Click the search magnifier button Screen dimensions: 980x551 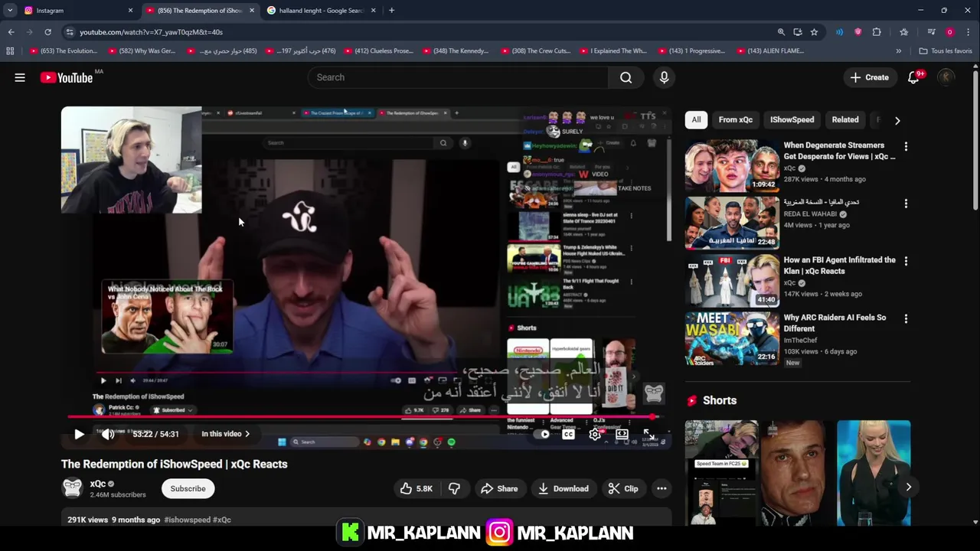point(626,77)
